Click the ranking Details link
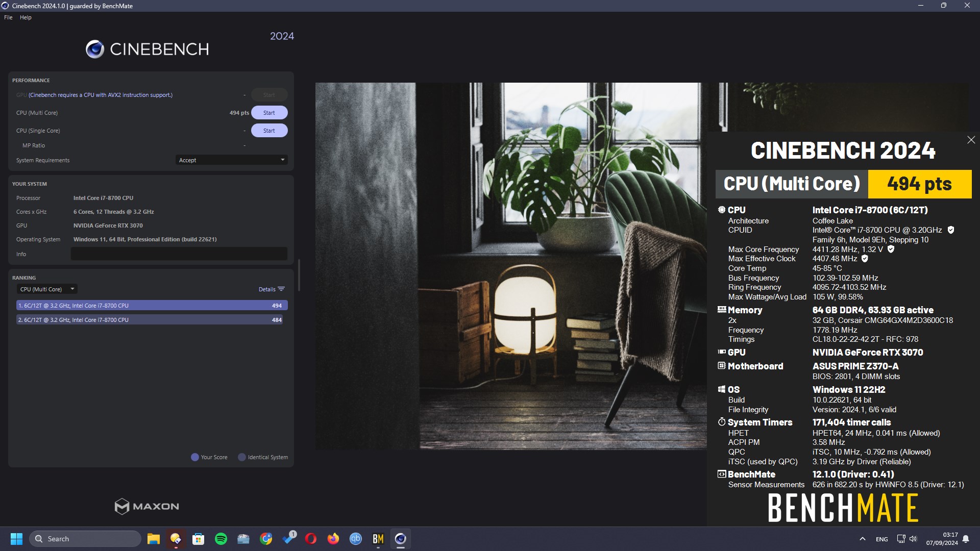Image resolution: width=980 pixels, height=551 pixels. [271, 289]
